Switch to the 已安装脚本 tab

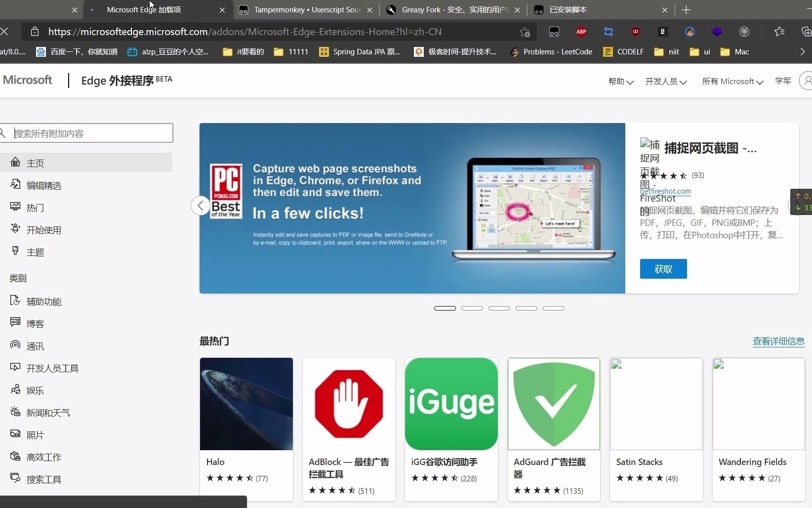click(x=601, y=10)
